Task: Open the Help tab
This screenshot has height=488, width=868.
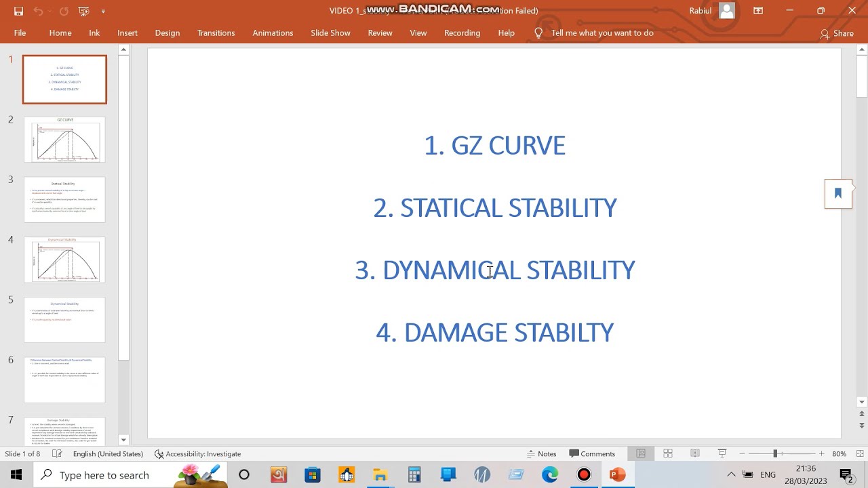Action: click(x=507, y=33)
